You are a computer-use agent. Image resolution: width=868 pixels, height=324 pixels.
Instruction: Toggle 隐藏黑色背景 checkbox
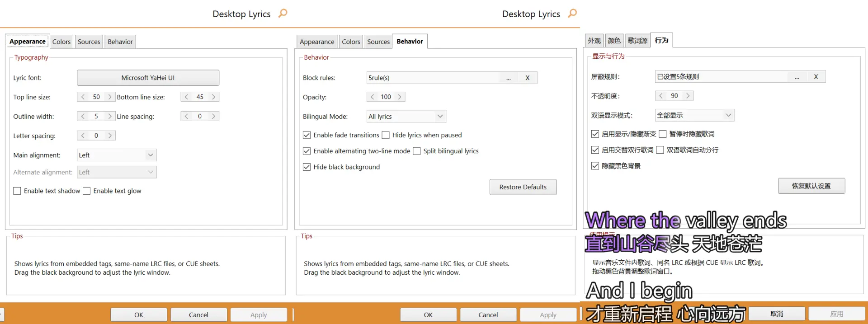point(595,166)
